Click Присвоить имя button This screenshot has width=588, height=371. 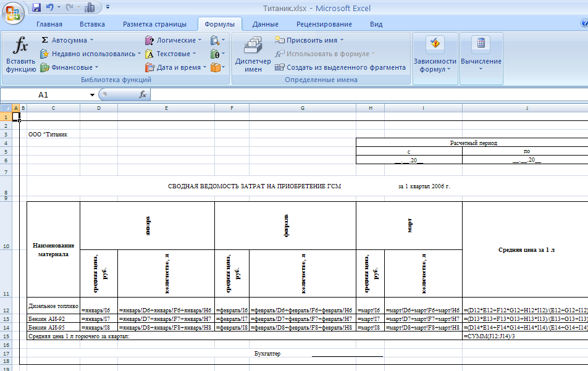point(309,40)
